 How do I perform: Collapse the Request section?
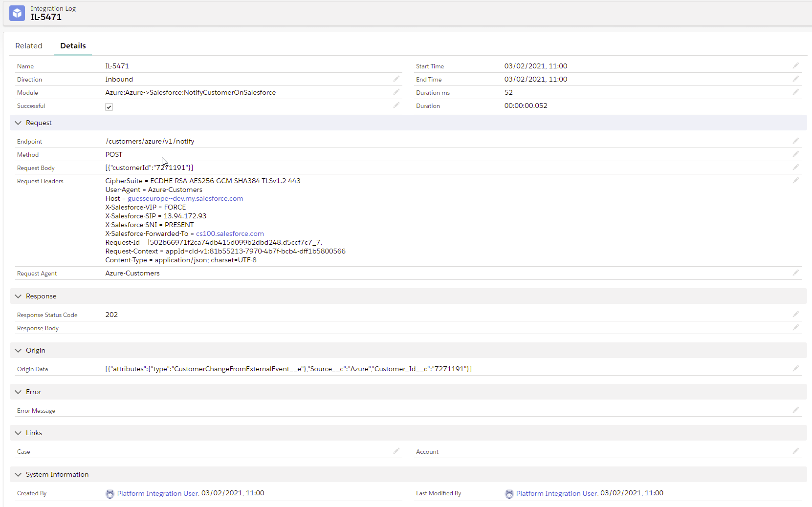[x=18, y=123]
